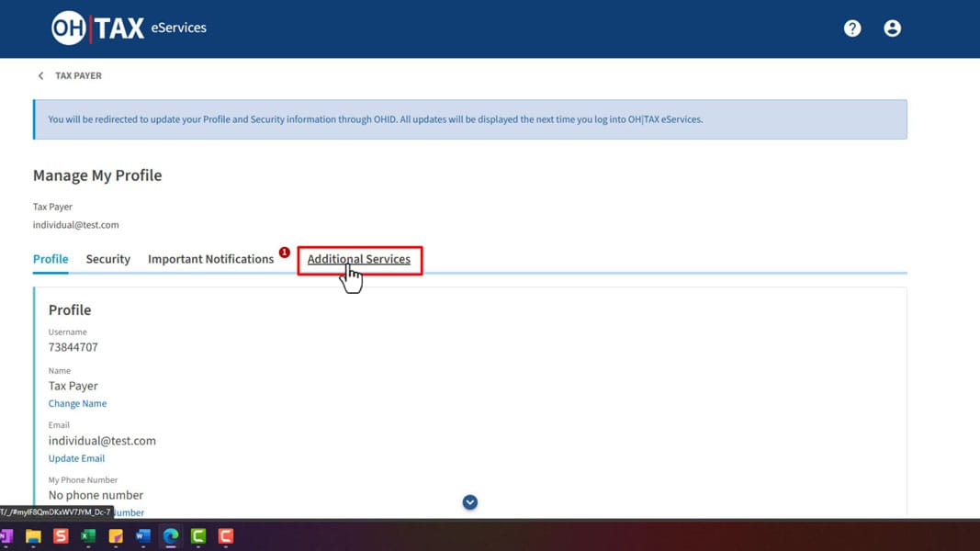Open the red Camtasia recorder taskbar icon

point(226,536)
